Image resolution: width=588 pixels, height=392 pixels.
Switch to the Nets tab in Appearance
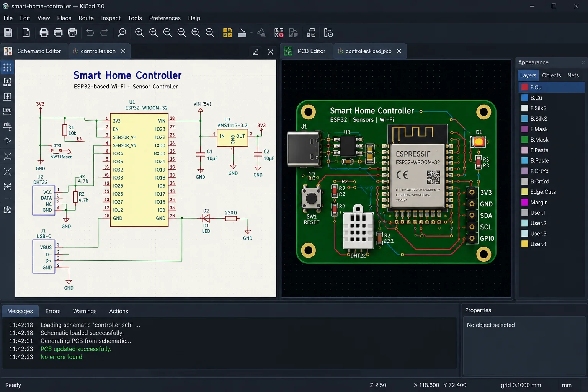coord(573,75)
